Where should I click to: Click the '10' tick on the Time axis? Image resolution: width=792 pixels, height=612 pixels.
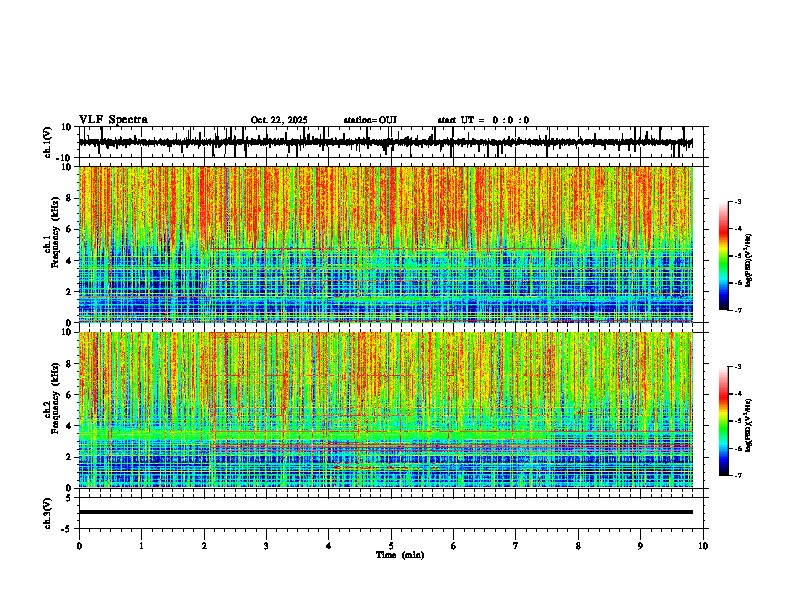point(703,546)
